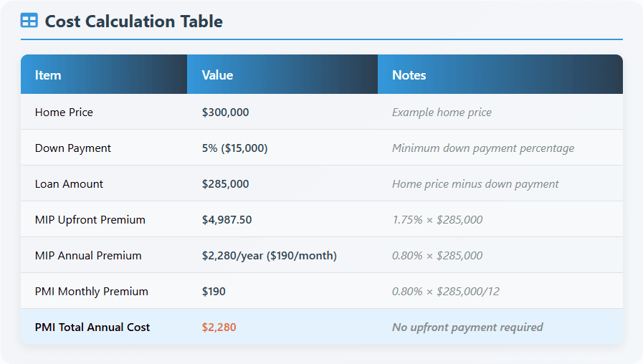The height and width of the screenshot is (364, 643).
Task: Click the $285,000 loan amount value
Action: click(225, 183)
